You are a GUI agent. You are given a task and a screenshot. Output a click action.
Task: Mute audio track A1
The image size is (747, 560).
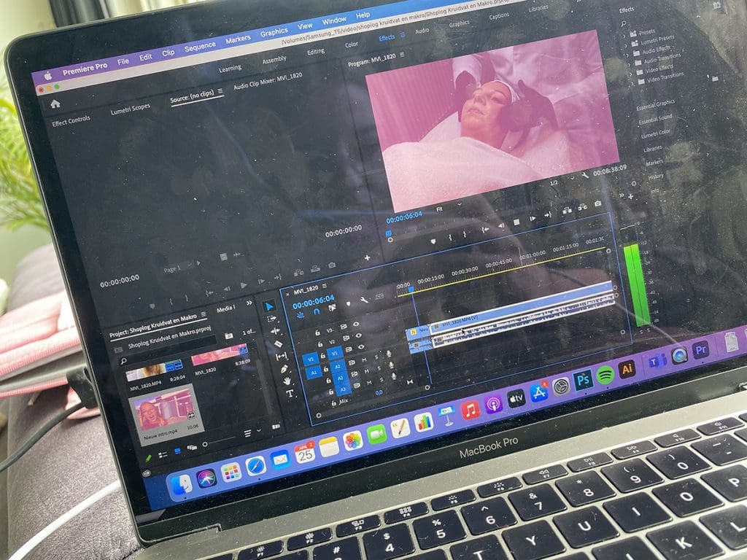pos(363,359)
